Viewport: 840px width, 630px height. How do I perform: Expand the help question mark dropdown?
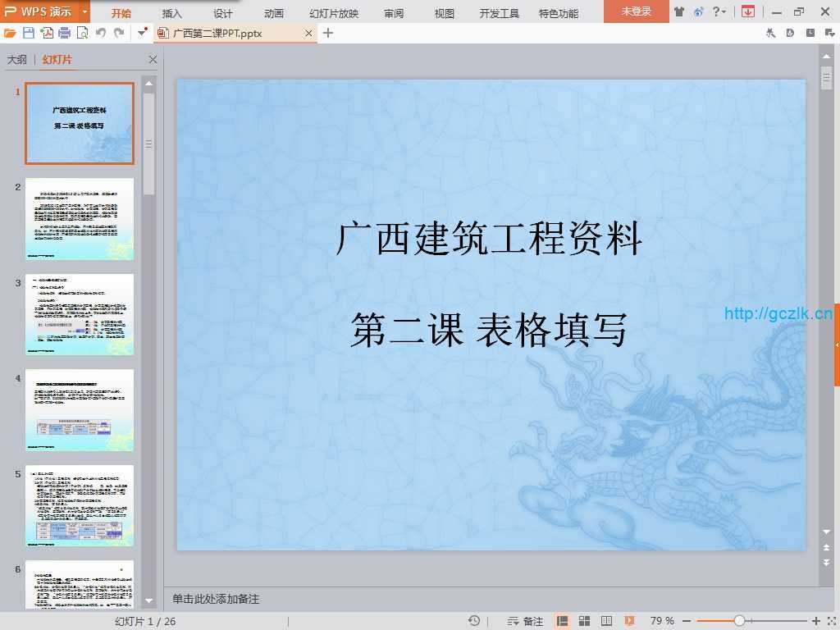(719, 11)
